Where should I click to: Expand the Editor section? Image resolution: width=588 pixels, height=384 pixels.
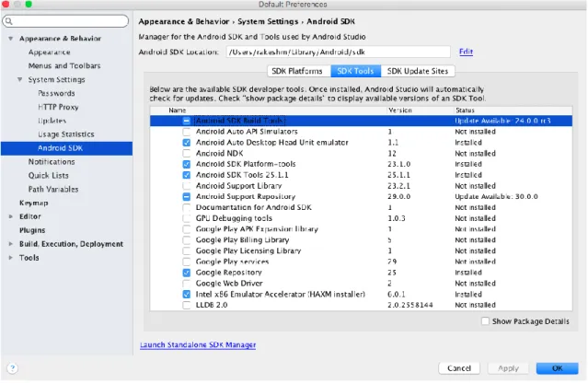(11, 216)
